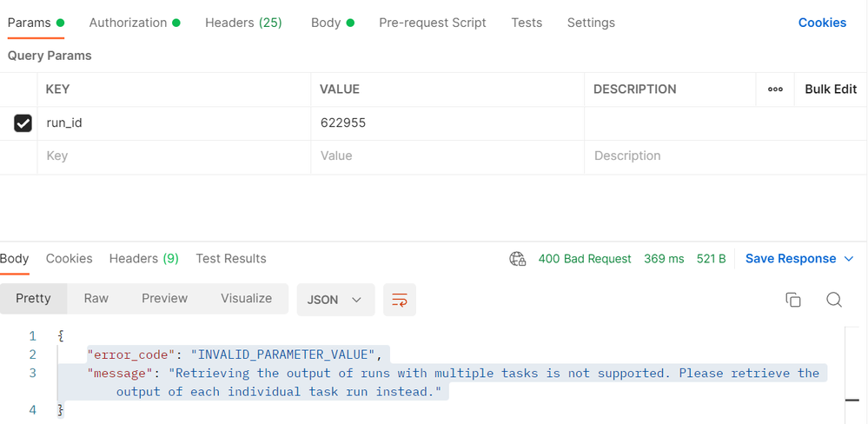868x424 pixels.
Task: Open the Pre-request Script tab
Action: click(x=433, y=23)
